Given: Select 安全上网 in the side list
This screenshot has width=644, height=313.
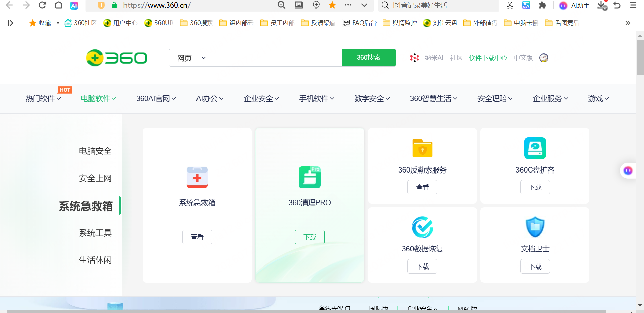Looking at the screenshot, I should tap(95, 178).
